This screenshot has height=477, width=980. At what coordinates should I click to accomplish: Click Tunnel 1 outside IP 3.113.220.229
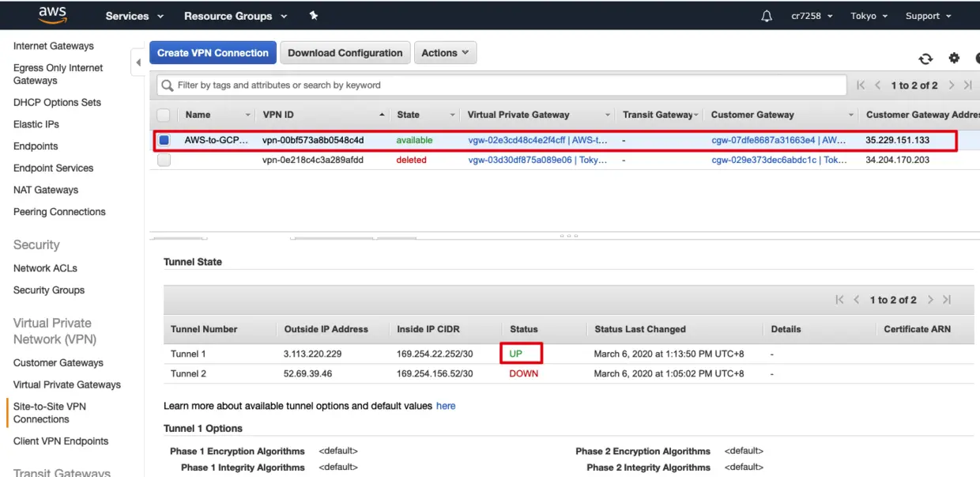point(313,354)
